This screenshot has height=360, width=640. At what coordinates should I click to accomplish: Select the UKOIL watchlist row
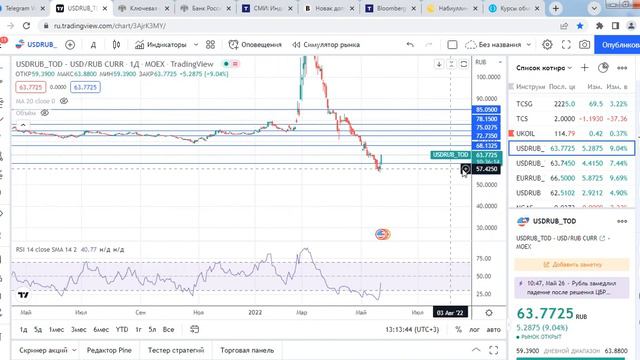pos(572,133)
